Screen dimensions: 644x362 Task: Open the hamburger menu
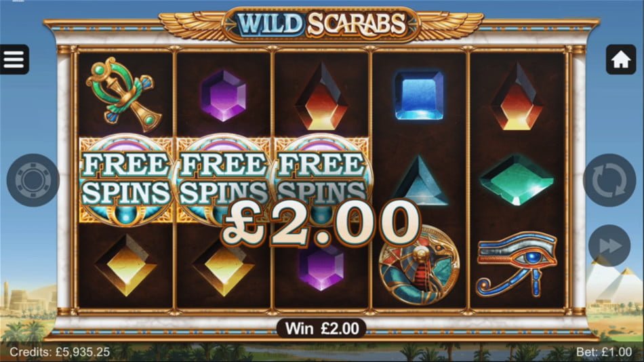tap(14, 60)
